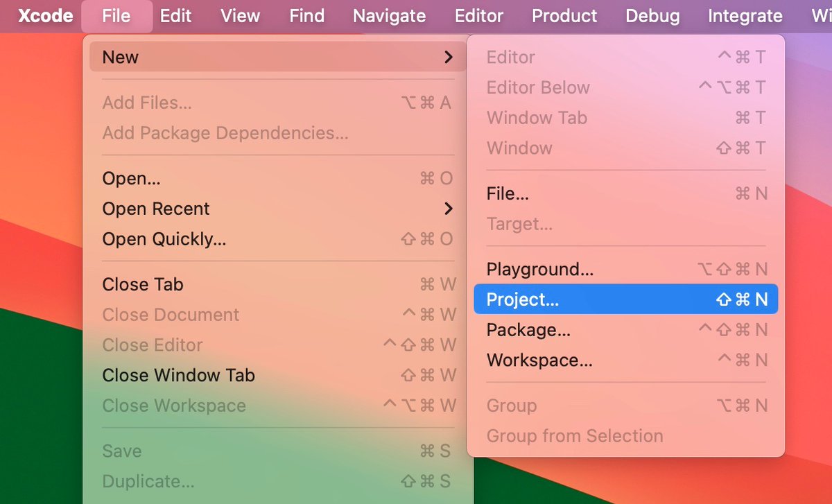
Task: Open the Find menu
Action: (x=306, y=16)
